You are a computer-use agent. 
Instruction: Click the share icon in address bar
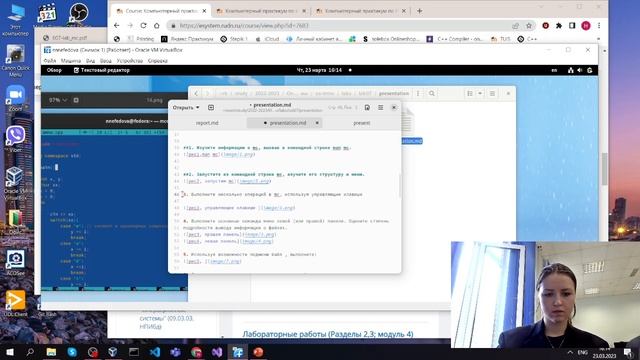click(x=516, y=26)
